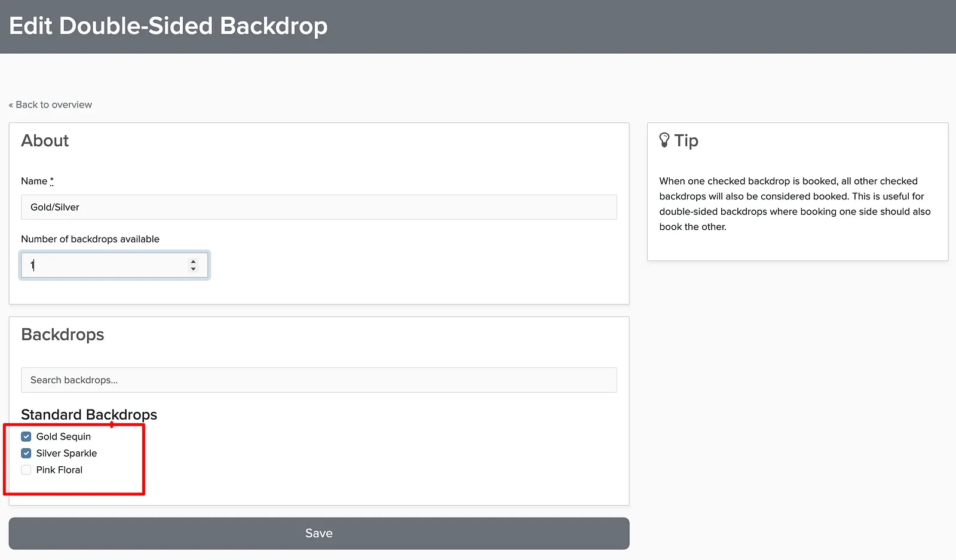Click the Number of backdrops available label

[90, 239]
